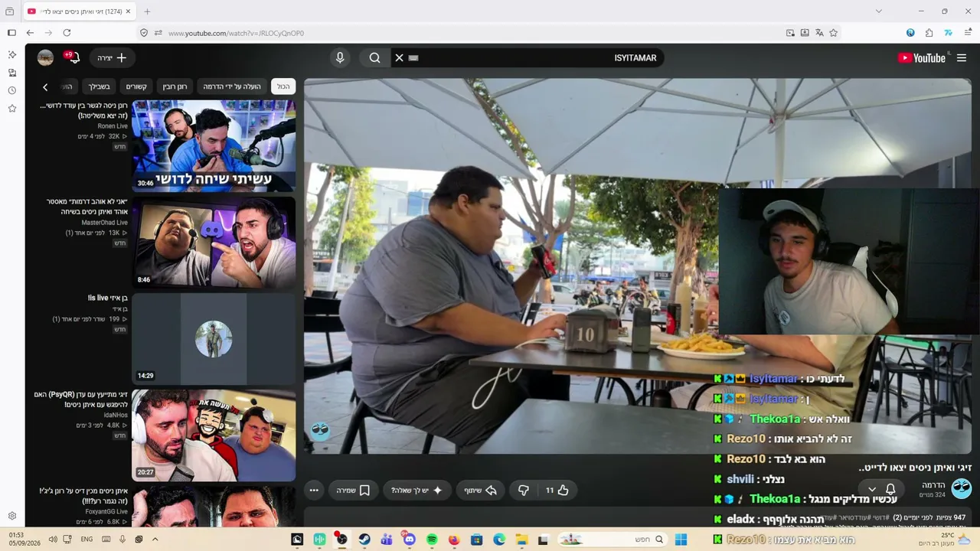Open the 14:29 'is live!' thumbnail
Viewport: 980px width, 551px height.
pyautogui.click(x=214, y=339)
